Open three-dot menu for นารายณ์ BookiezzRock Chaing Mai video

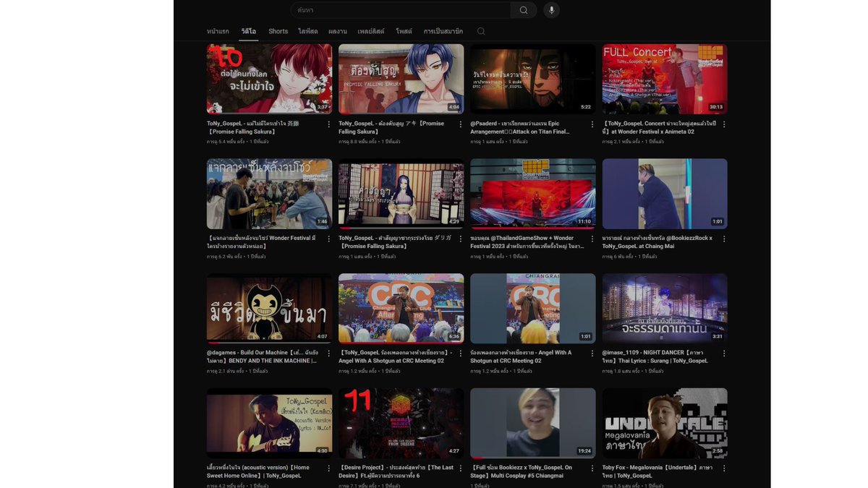point(724,239)
